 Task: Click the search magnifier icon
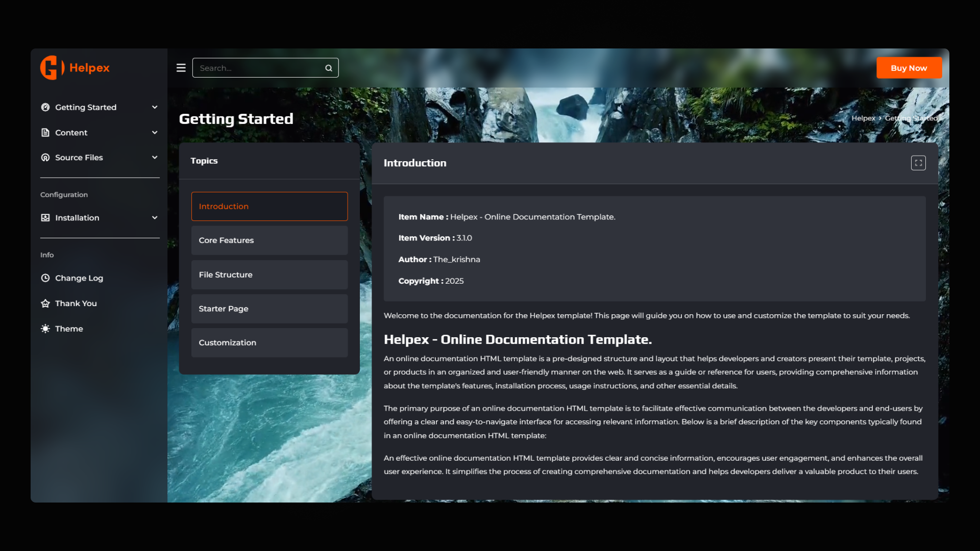click(x=329, y=68)
